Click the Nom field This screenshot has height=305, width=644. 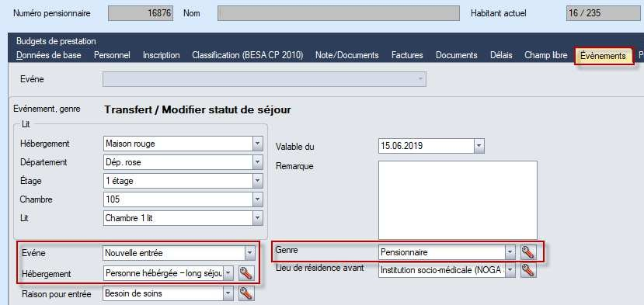(339, 13)
